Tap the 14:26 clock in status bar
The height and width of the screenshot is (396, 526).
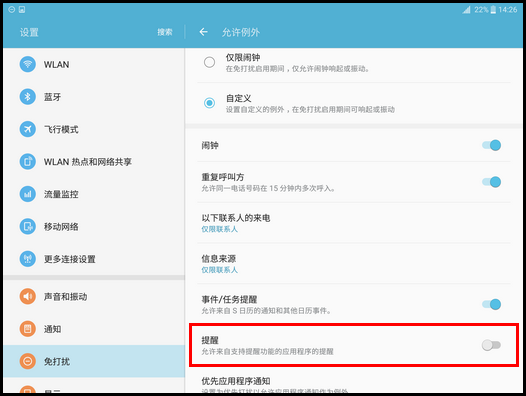[508, 10]
